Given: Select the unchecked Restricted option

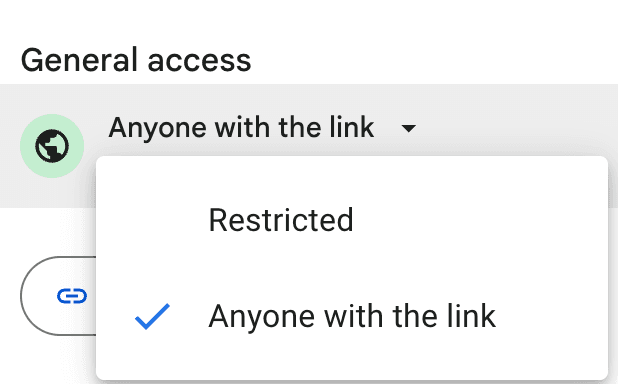Looking at the screenshot, I should pyautogui.click(x=352, y=220).
